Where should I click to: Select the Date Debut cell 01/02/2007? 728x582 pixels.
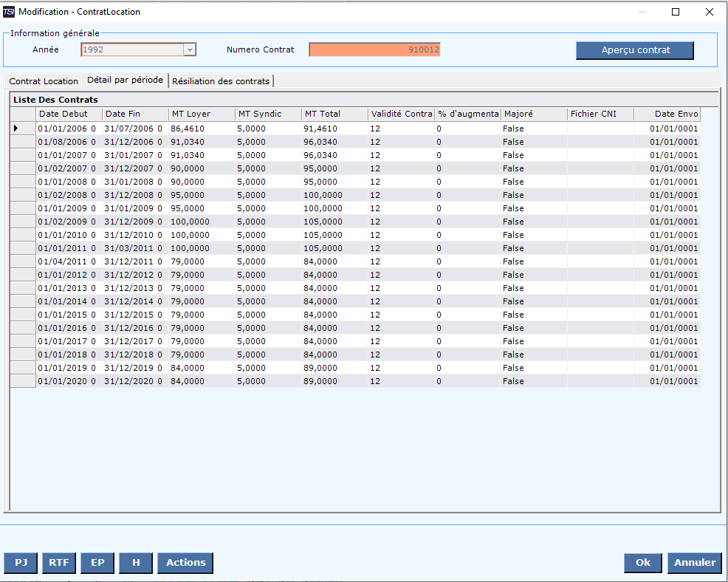[x=69, y=168]
